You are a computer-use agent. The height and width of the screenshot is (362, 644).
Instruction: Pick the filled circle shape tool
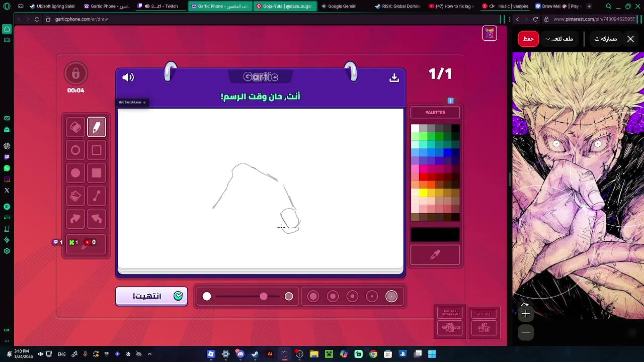pyautogui.click(x=75, y=173)
